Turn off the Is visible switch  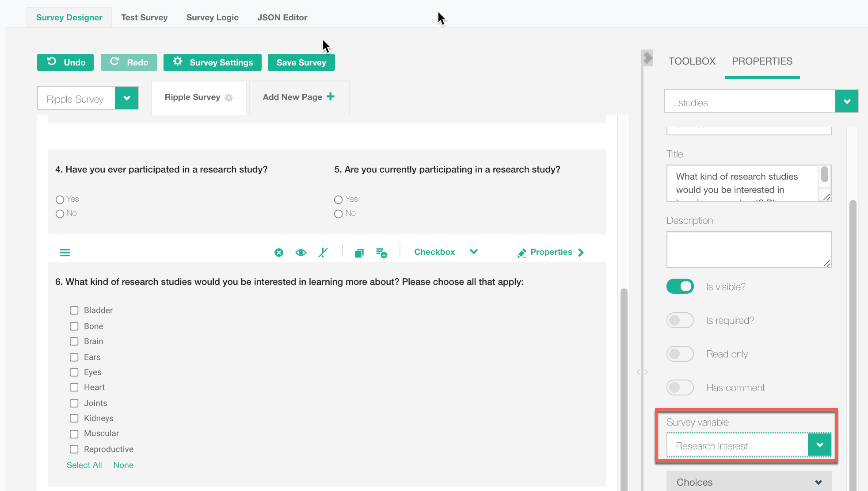[x=680, y=287]
